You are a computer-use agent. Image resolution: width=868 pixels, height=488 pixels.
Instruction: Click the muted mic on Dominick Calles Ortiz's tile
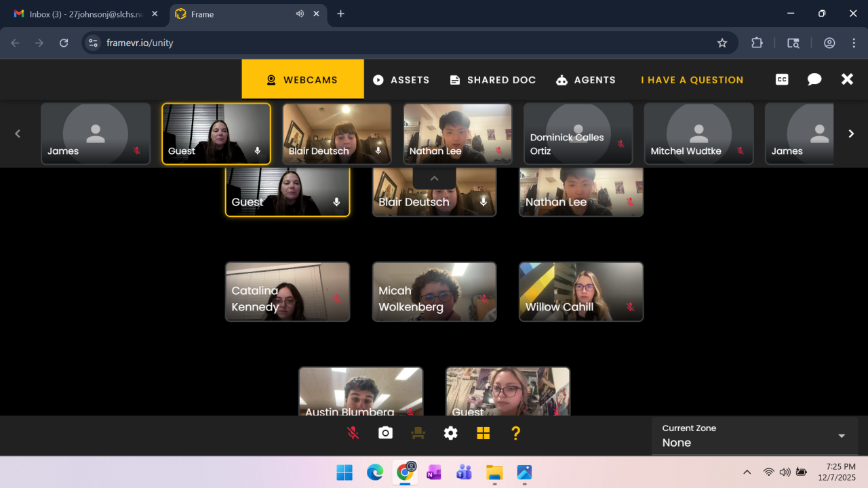(620, 144)
